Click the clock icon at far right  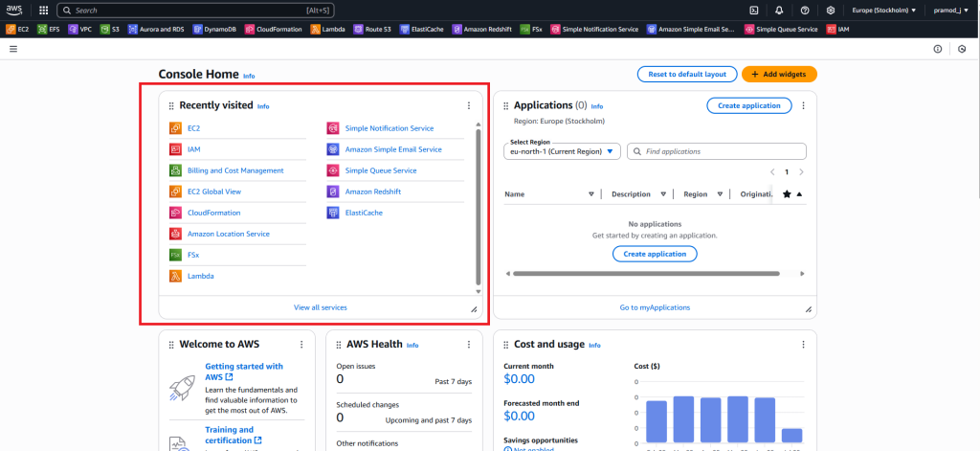(962, 49)
